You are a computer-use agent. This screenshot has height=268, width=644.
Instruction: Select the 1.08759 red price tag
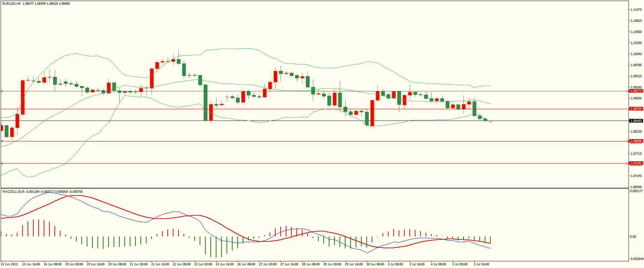pos(636,109)
